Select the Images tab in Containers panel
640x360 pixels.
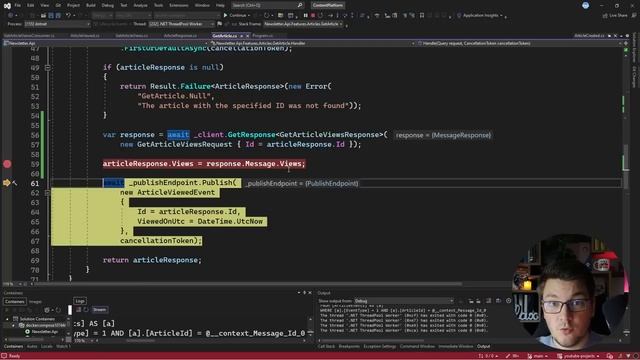point(35,302)
